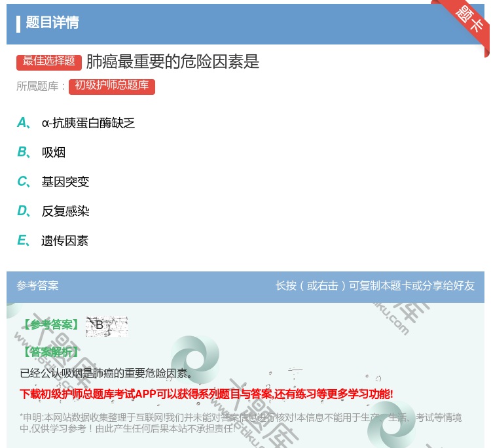This screenshot has height=448, width=491.
Task: Click the 最佳选择题 question type badge
Action: (49, 61)
